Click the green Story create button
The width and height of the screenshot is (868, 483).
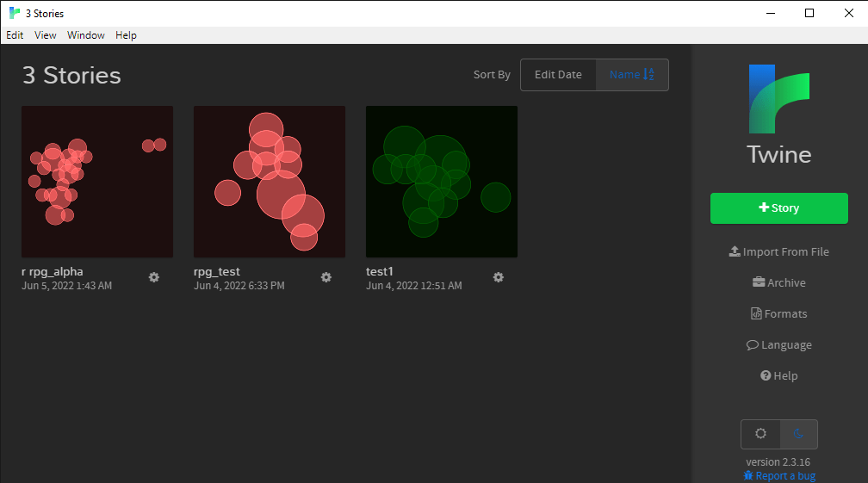[x=778, y=208]
